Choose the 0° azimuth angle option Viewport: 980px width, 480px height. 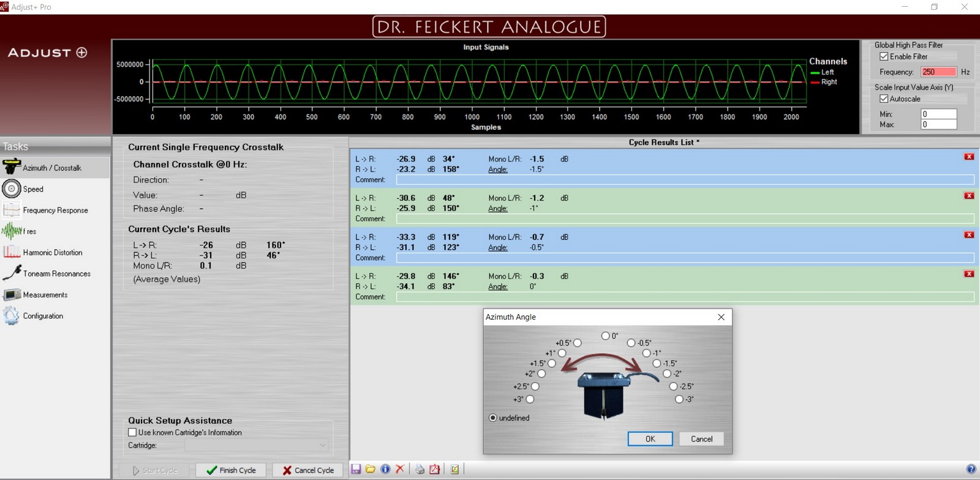pos(605,336)
